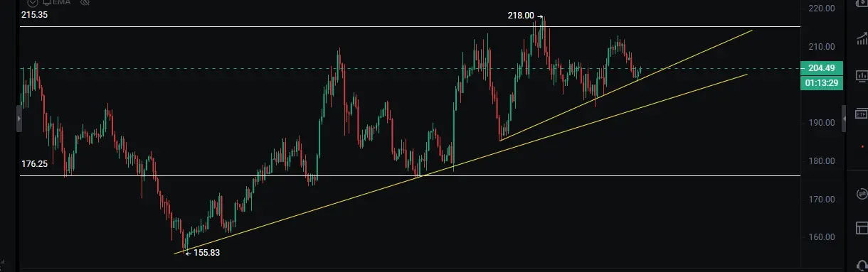
Task: Expand the left panel using the edge handle
Action: 19,119
